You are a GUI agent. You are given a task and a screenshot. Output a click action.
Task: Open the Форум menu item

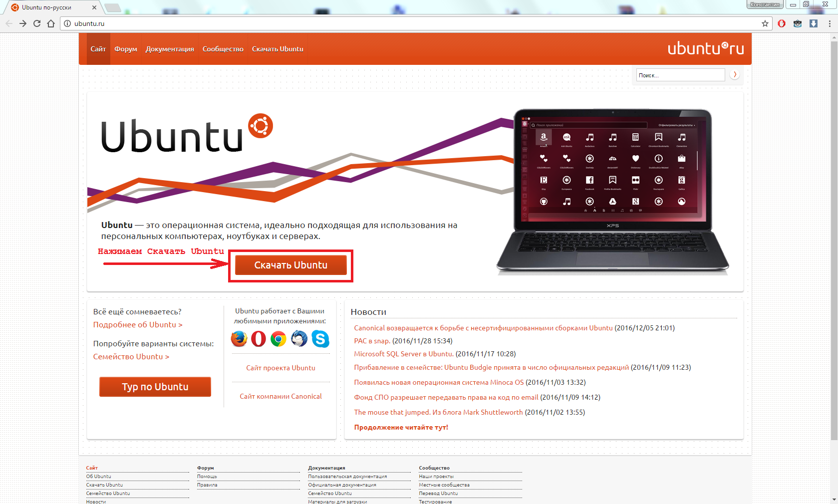(x=126, y=49)
